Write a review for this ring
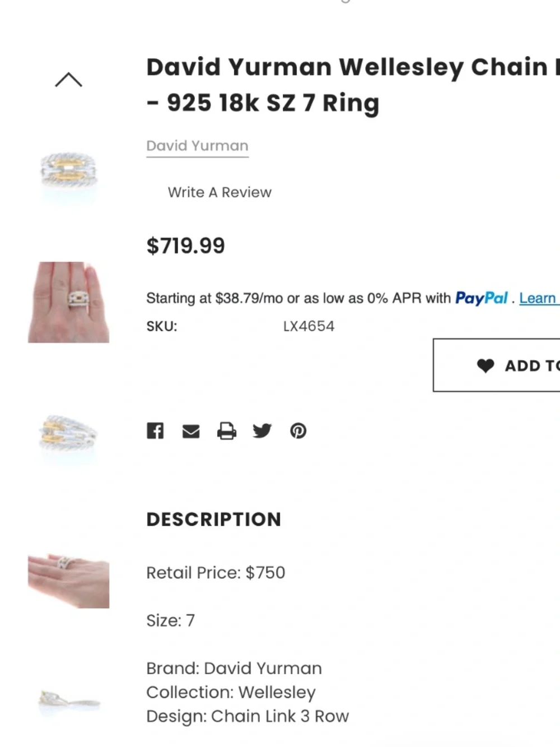The width and height of the screenshot is (560, 747). pos(220,192)
